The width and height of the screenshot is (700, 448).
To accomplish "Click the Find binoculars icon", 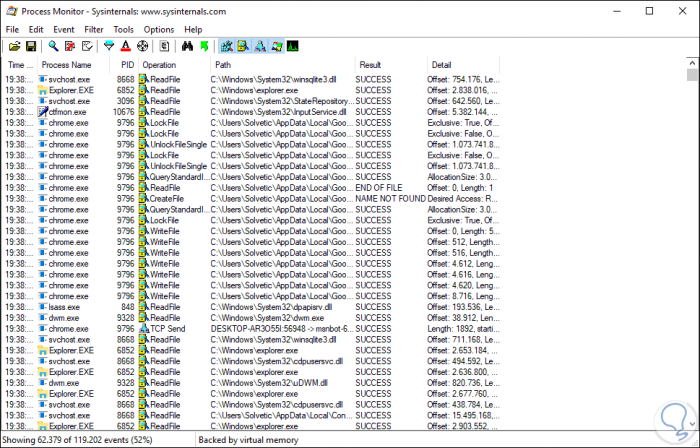I will point(188,46).
